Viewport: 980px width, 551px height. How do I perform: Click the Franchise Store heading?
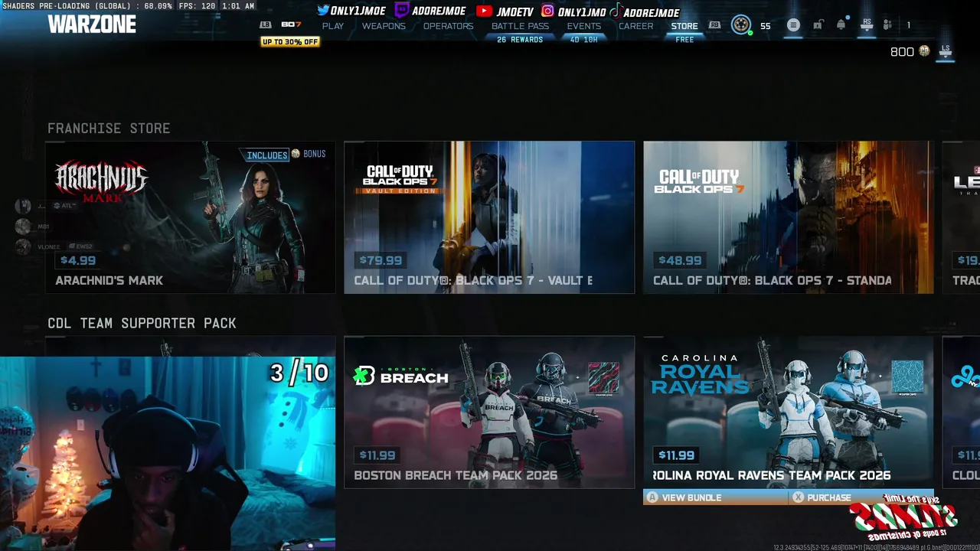point(109,129)
